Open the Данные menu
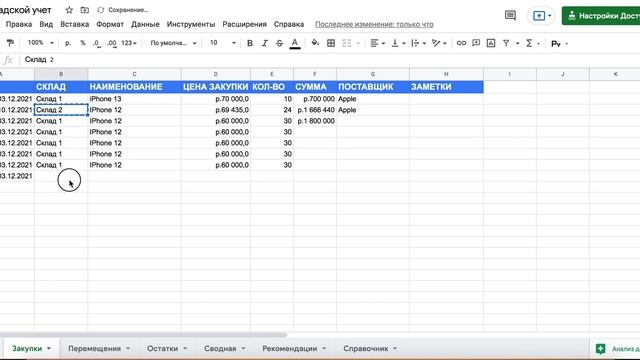 pos(145,24)
